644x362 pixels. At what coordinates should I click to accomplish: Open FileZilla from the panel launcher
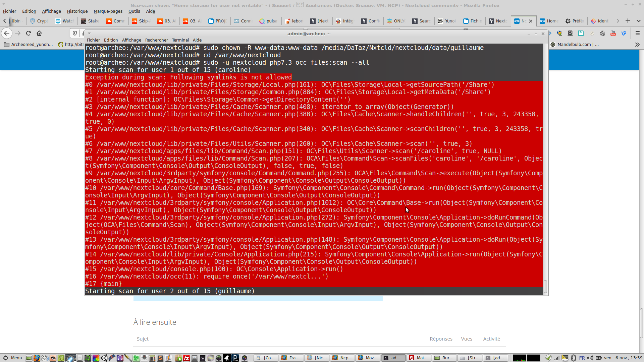(x=186, y=358)
